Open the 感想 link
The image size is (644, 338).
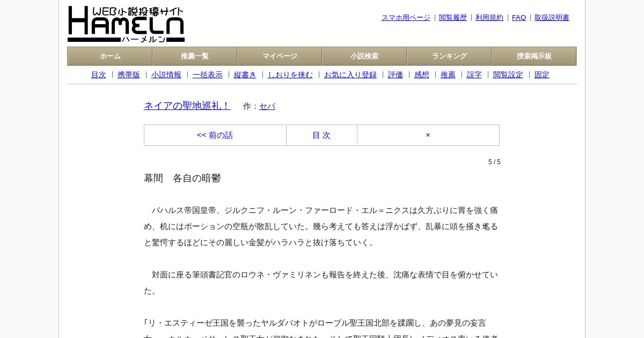tap(422, 75)
